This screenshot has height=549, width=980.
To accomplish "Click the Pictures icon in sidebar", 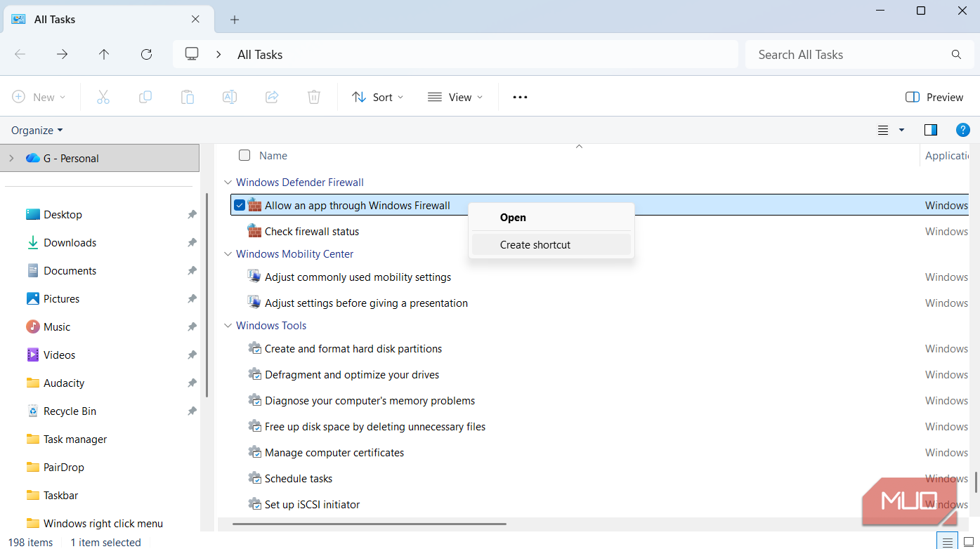I will 33,298.
